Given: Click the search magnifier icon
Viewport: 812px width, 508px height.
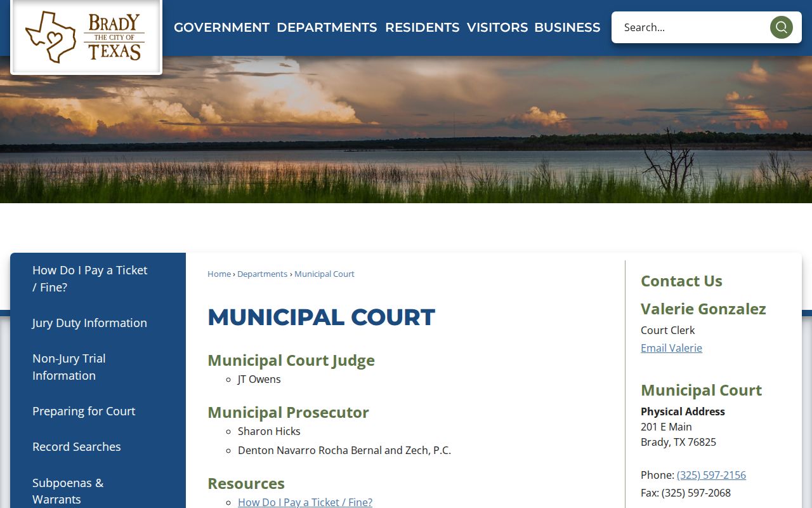Looking at the screenshot, I should click(x=781, y=27).
